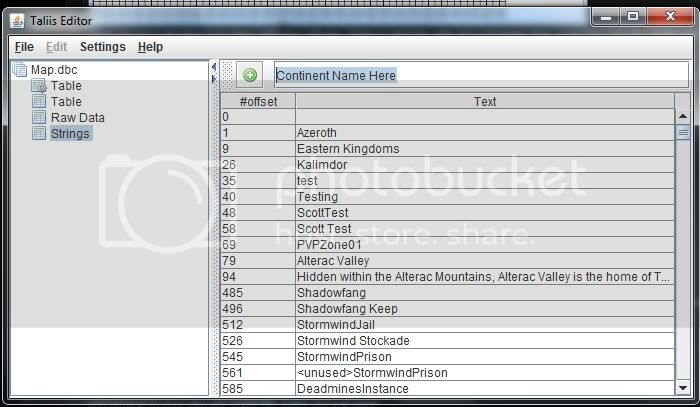
Task: Click the toolbar drag handle grip
Action: [227, 75]
